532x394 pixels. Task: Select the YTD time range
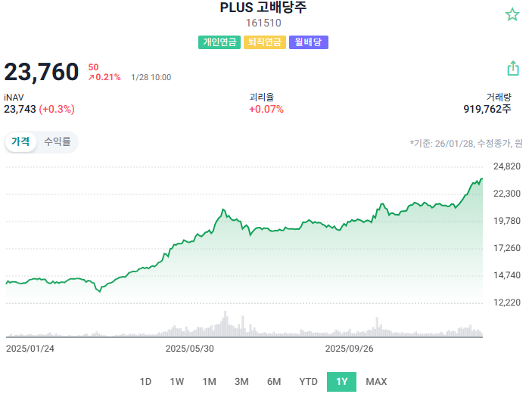point(308,382)
